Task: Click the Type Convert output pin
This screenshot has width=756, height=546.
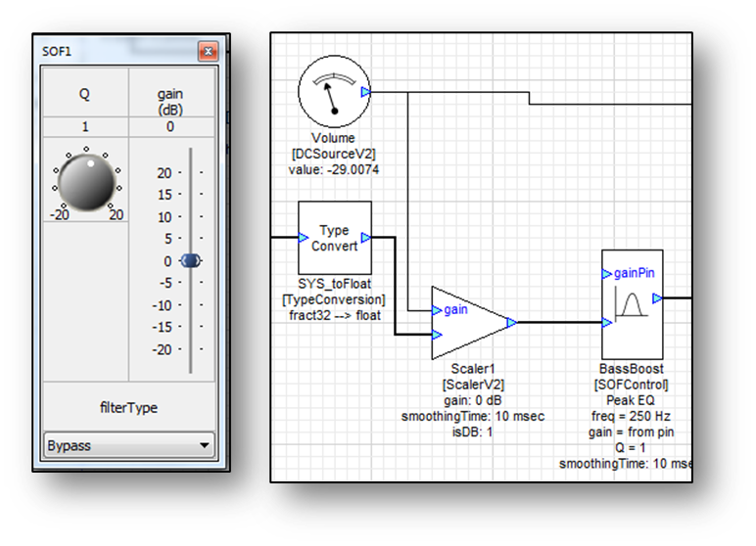Action: pos(365,238)
